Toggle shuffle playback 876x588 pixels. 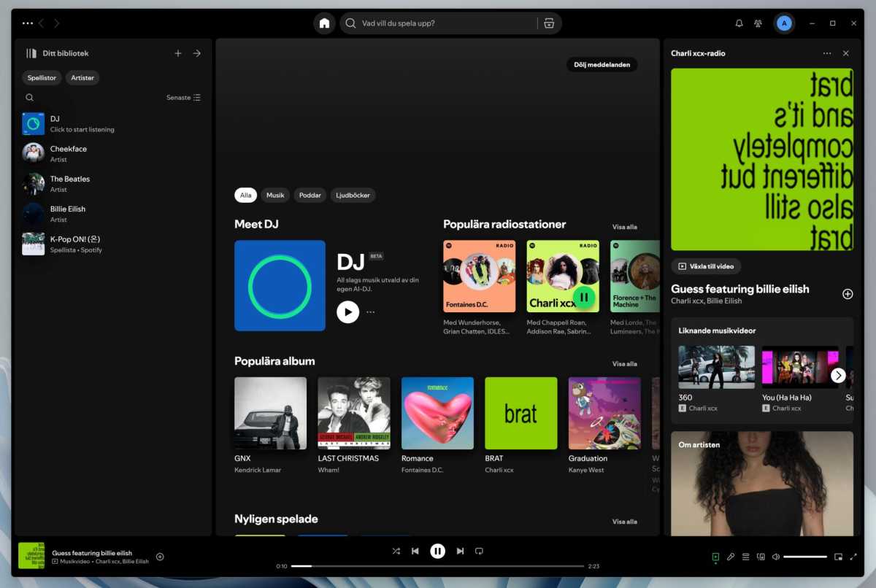[396, 551]
